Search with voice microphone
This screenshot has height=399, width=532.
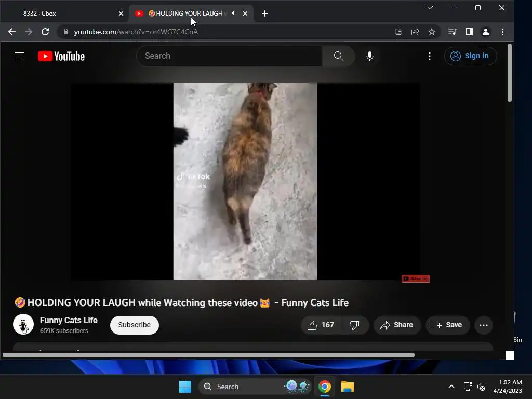(x=370, y=56)
